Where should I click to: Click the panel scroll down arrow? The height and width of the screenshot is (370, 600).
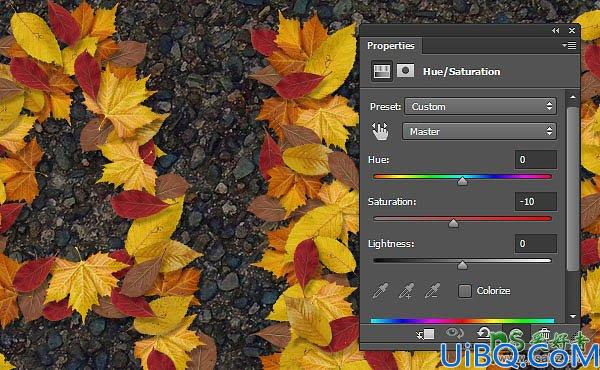[572, 316]
